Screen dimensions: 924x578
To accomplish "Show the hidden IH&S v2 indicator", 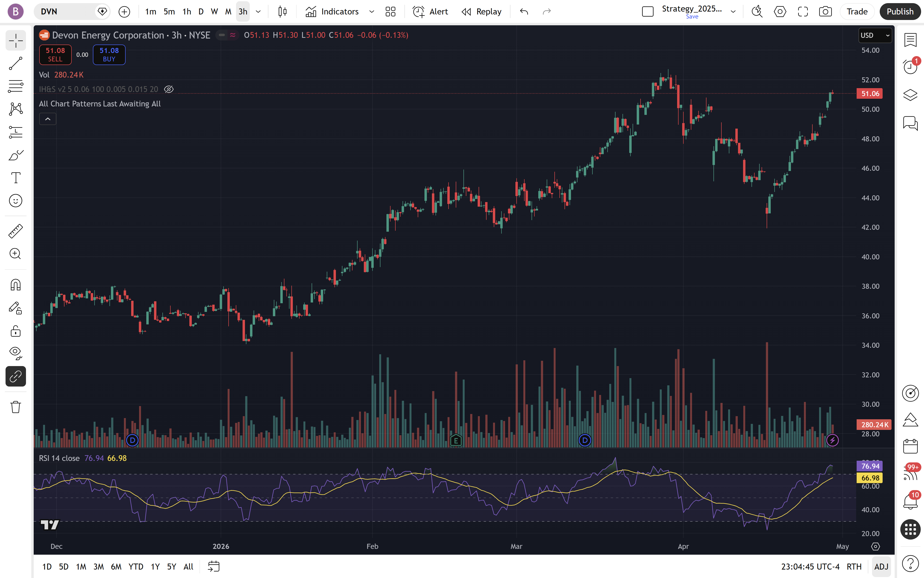I will point(169,89).
